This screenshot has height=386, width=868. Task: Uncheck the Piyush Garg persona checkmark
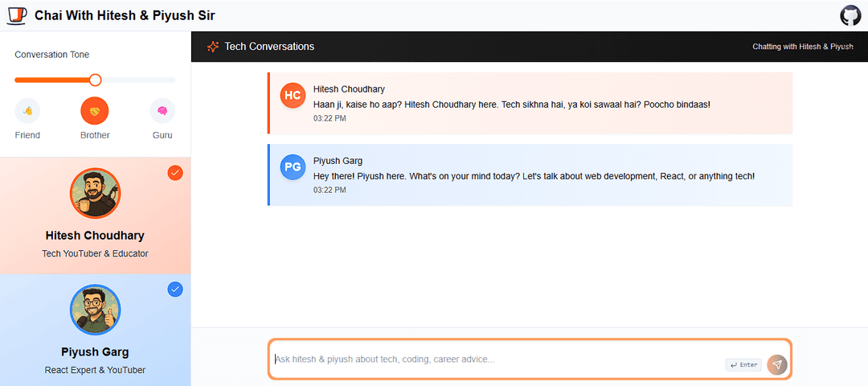pyautogui.click(x=175, y=289)
